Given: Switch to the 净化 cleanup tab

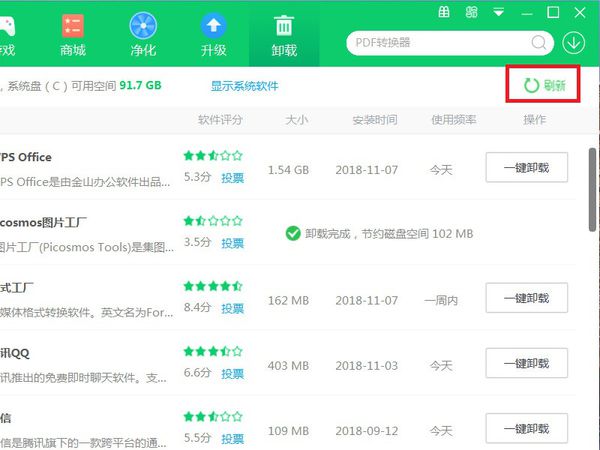Looking at the screenshot, I should coord(143,35).
